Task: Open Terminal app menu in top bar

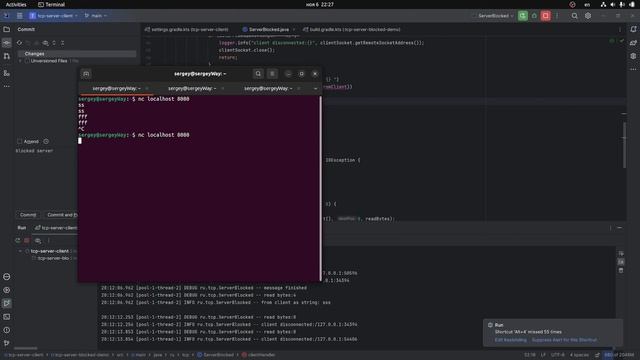Action: tap(51, 4)
